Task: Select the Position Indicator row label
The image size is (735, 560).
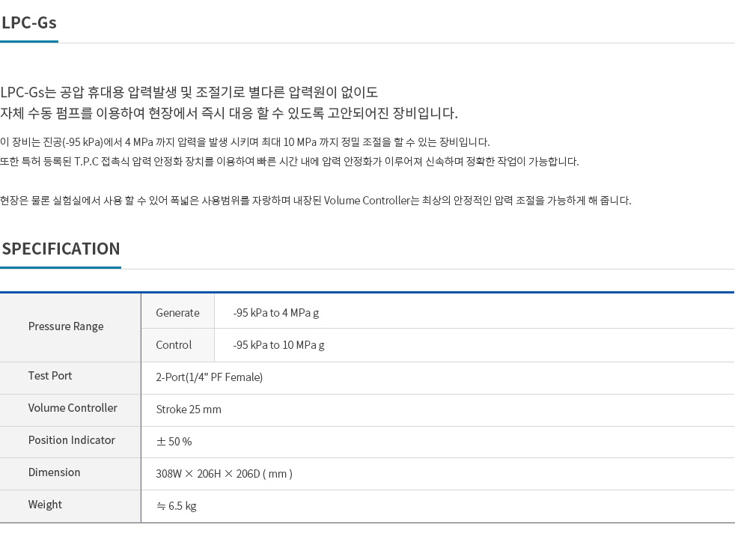Action: tap(72, 440)
